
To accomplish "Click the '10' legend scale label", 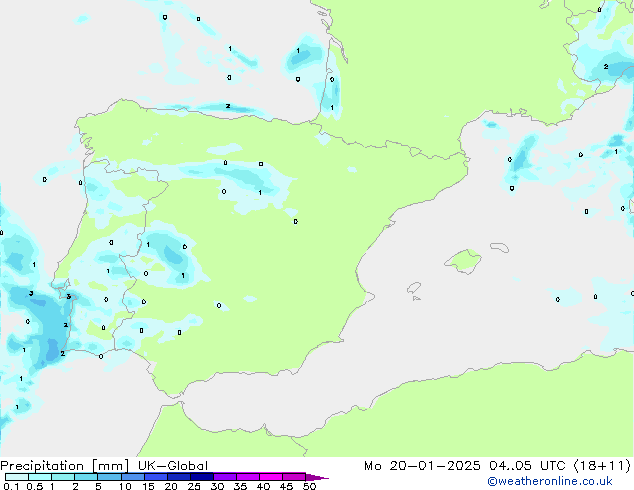I will pyautogui.click(x=125, y=486).
